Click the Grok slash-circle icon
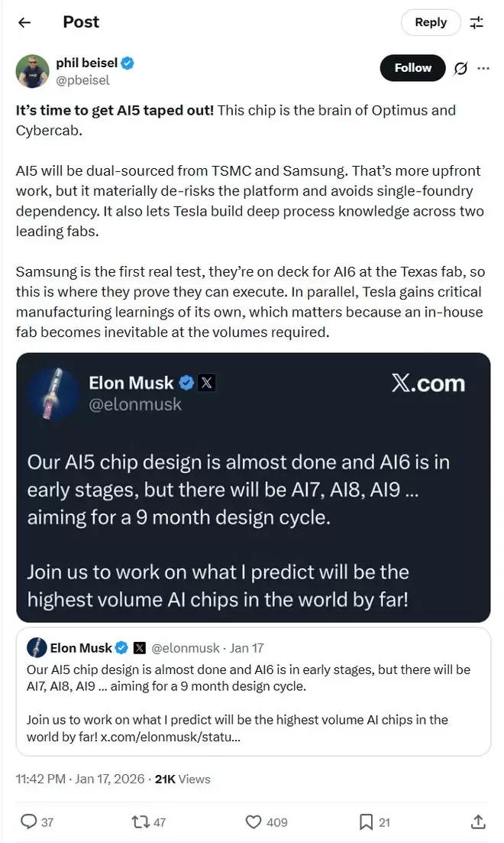This screenshot has height=843, width=504. tap(460, 68)
